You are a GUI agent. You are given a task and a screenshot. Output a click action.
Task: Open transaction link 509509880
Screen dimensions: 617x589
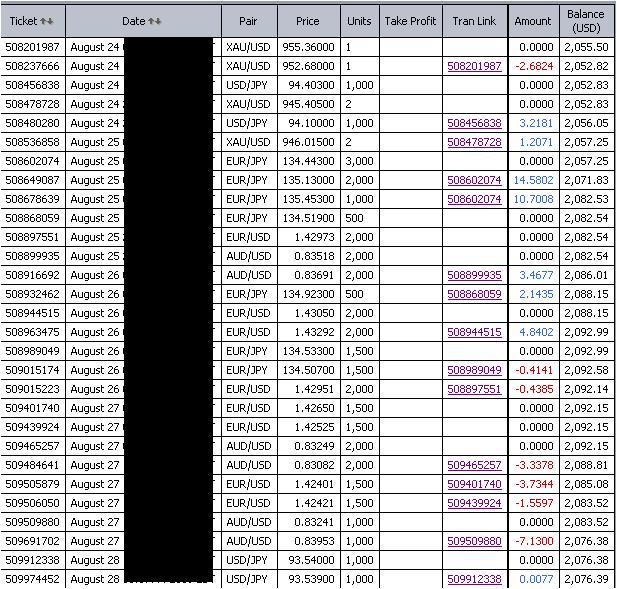pos(475,541)
